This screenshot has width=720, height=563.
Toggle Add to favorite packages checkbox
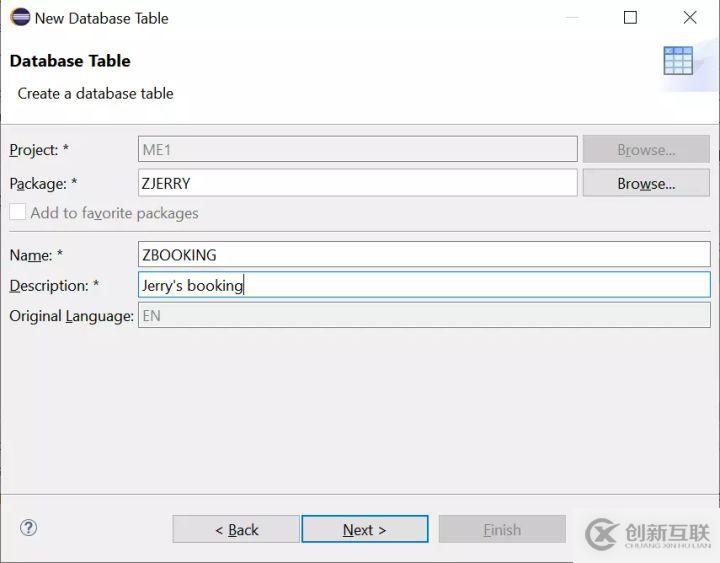17,212
